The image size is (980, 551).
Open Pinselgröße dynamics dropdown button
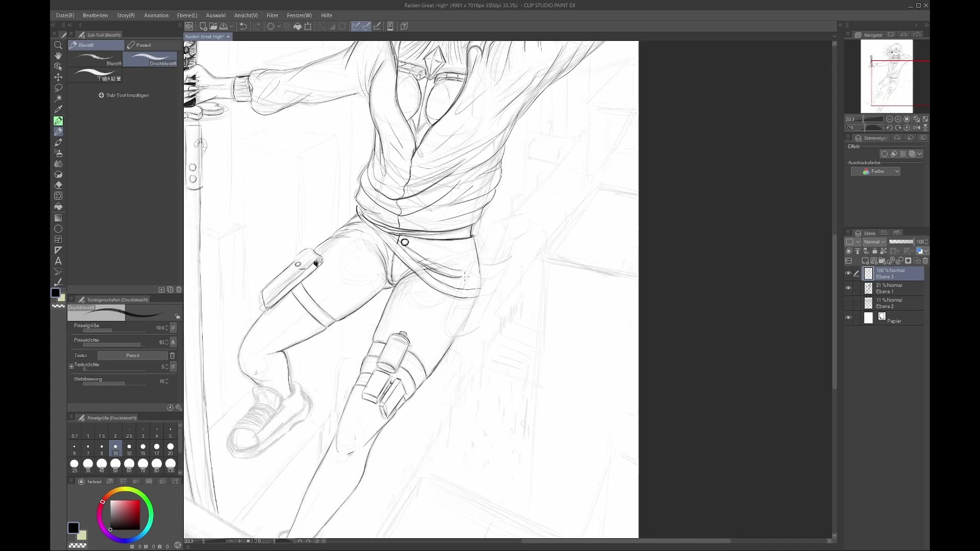point(173,328)
